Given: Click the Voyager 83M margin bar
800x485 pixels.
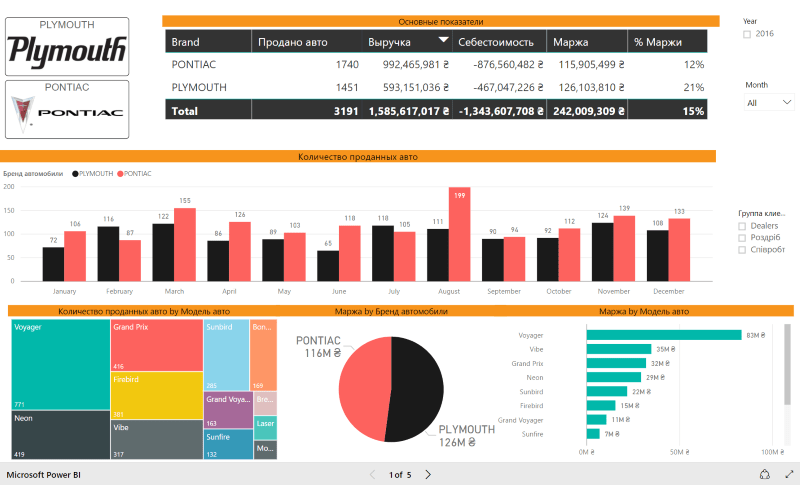Looking at the screenshot, I should point(664,335).
